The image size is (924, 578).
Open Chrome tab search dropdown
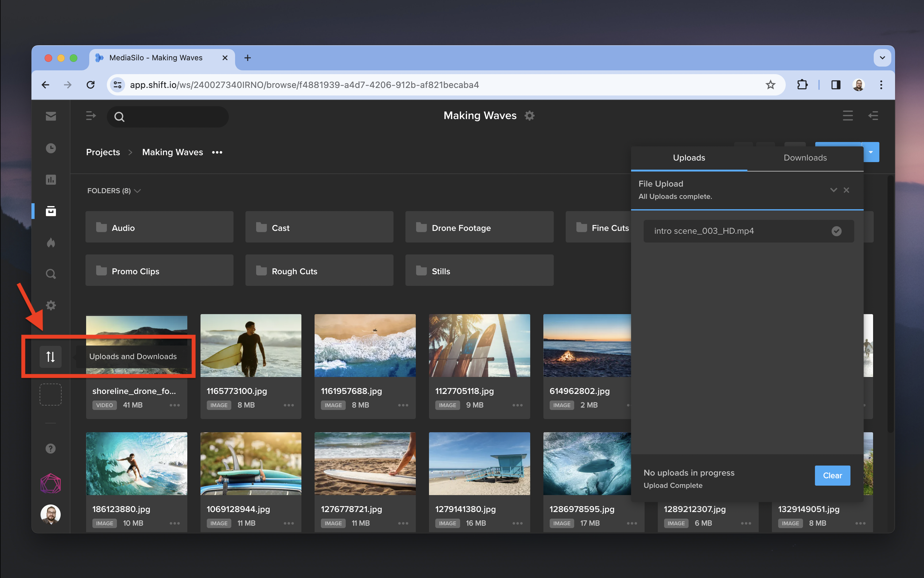pos(882,58)
